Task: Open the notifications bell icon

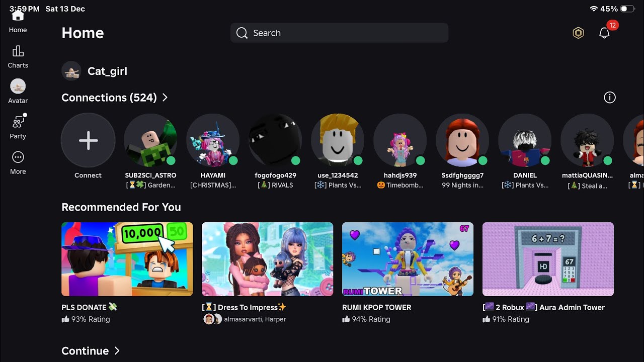Action: point(604,33)
